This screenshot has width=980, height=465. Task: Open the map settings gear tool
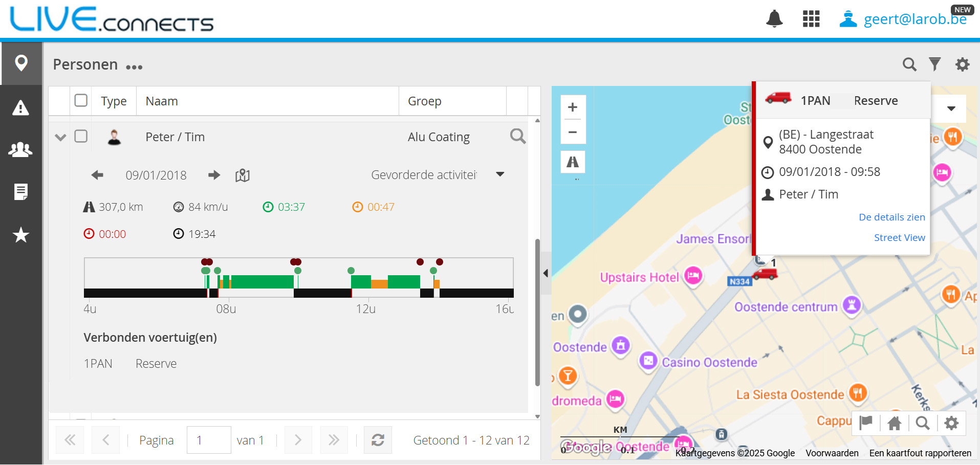(951, 423)
